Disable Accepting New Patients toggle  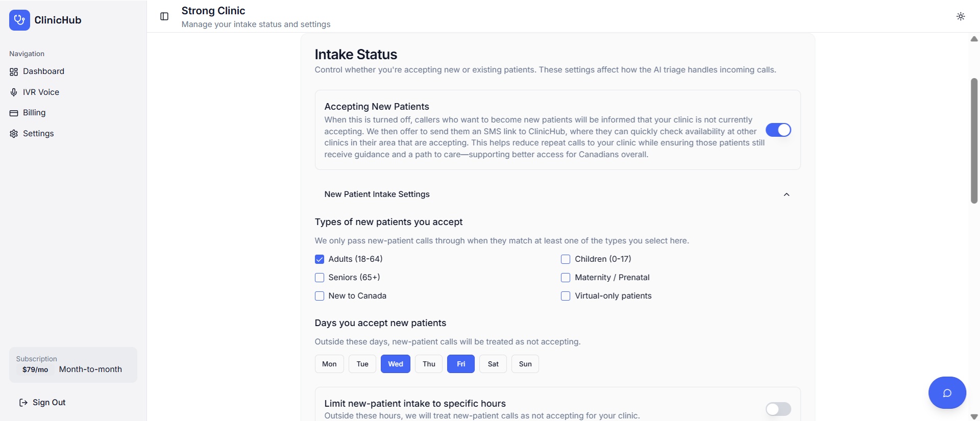[x=778, y=130]
